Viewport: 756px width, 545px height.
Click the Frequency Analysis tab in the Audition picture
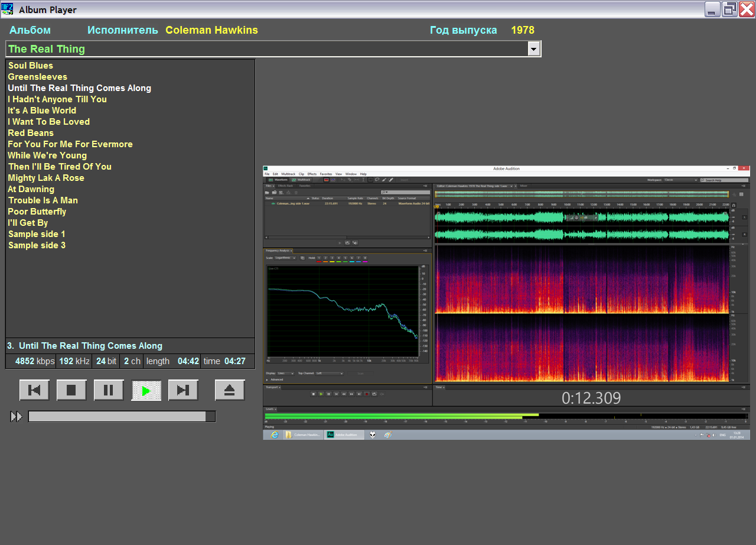pyautogui.click(x=279, y=251)
